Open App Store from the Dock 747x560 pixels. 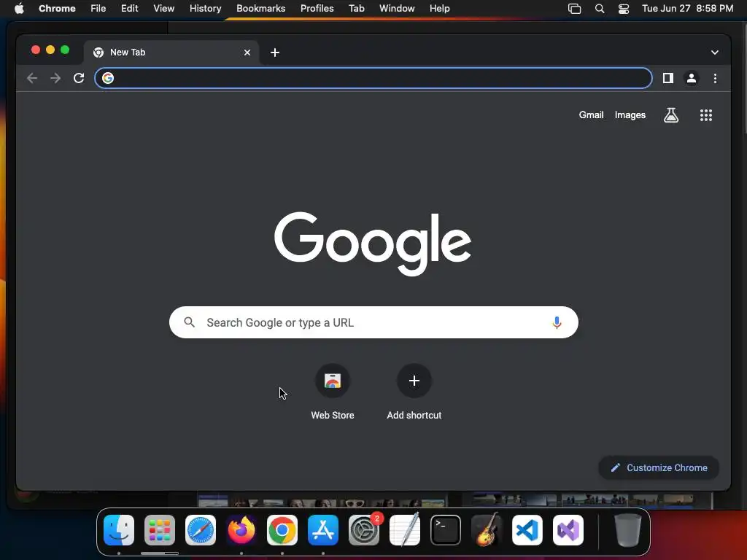(323, 530)
